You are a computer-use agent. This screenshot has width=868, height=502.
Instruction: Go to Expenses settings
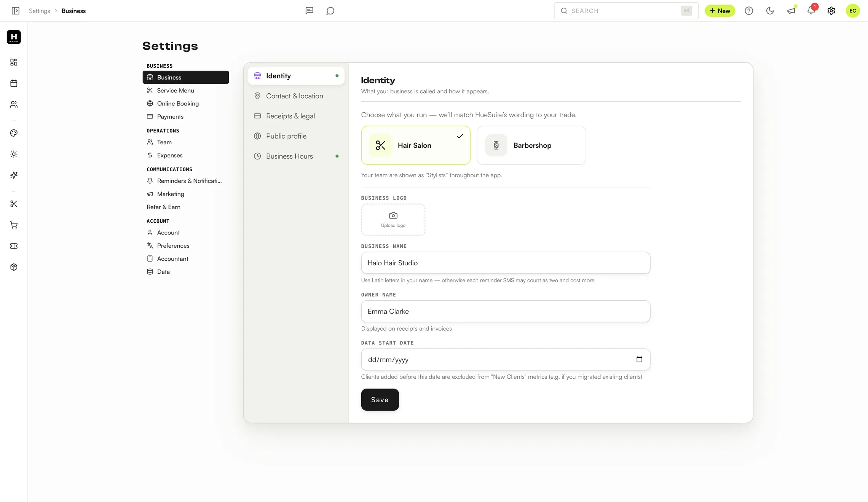click(x=186, y=155)
